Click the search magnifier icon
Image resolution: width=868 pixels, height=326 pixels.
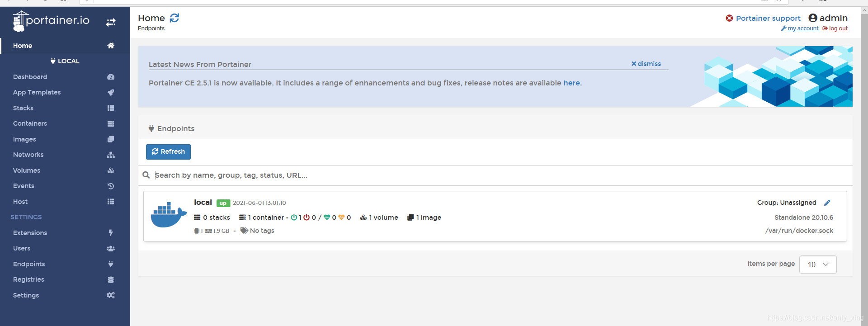point(146,175)
